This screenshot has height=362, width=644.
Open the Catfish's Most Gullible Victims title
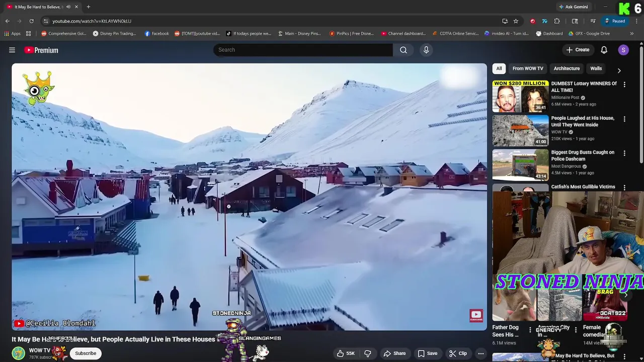click(x=583, y=187)
